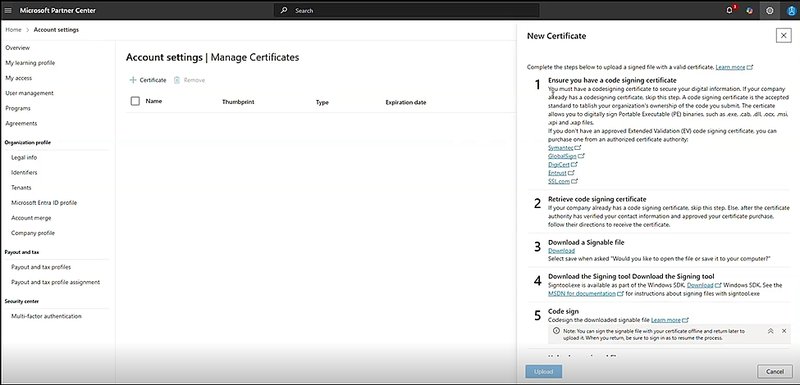800x385 pixels.
Task: Sort by Type column header
Action: (x=322, y=102)
